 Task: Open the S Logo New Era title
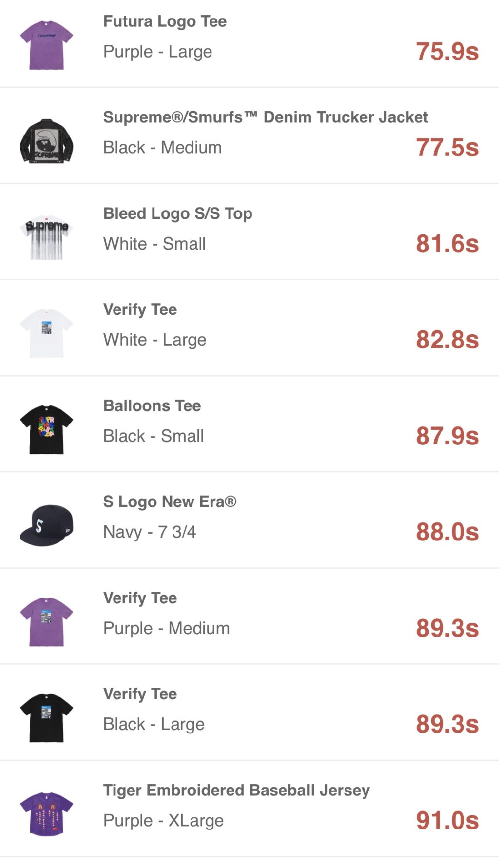(x=170, y=502)
